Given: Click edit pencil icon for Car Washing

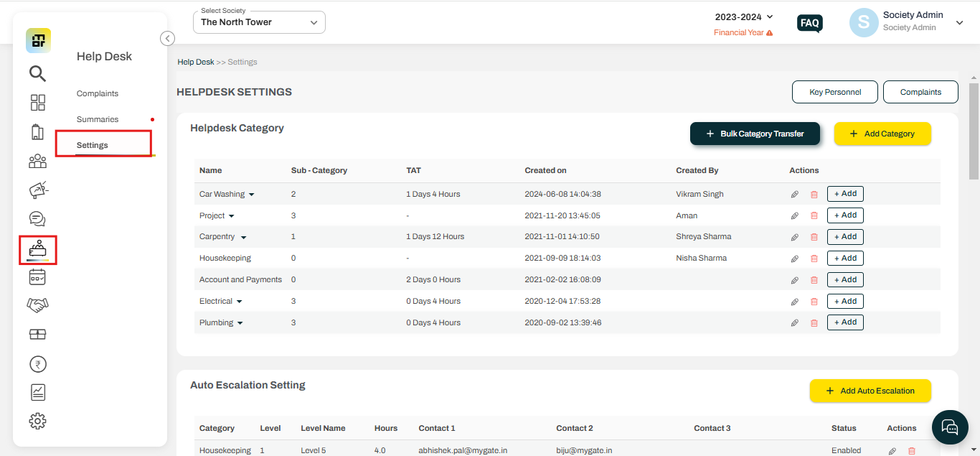Looking at the screenshot, I should (x=794, y=194).
